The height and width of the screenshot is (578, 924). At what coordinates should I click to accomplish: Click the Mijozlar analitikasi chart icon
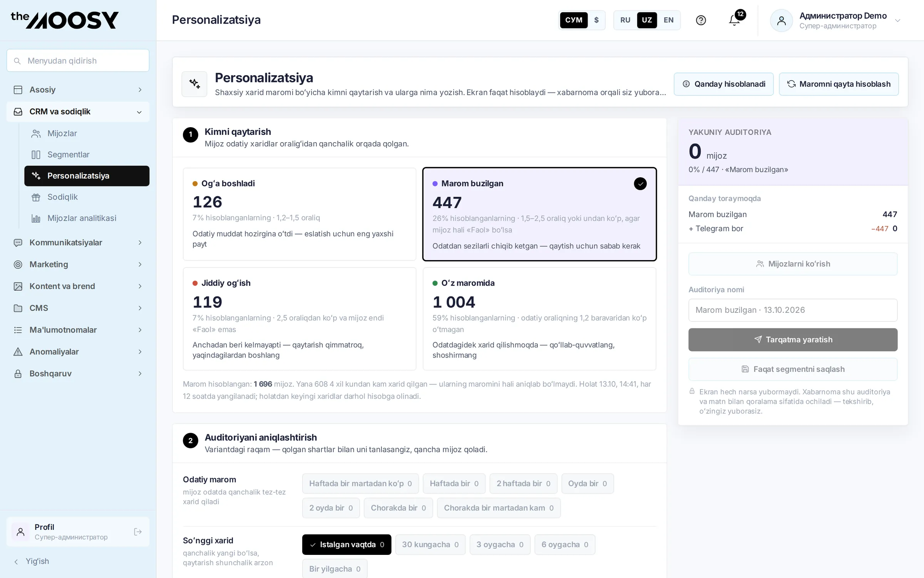pos(36,218)
